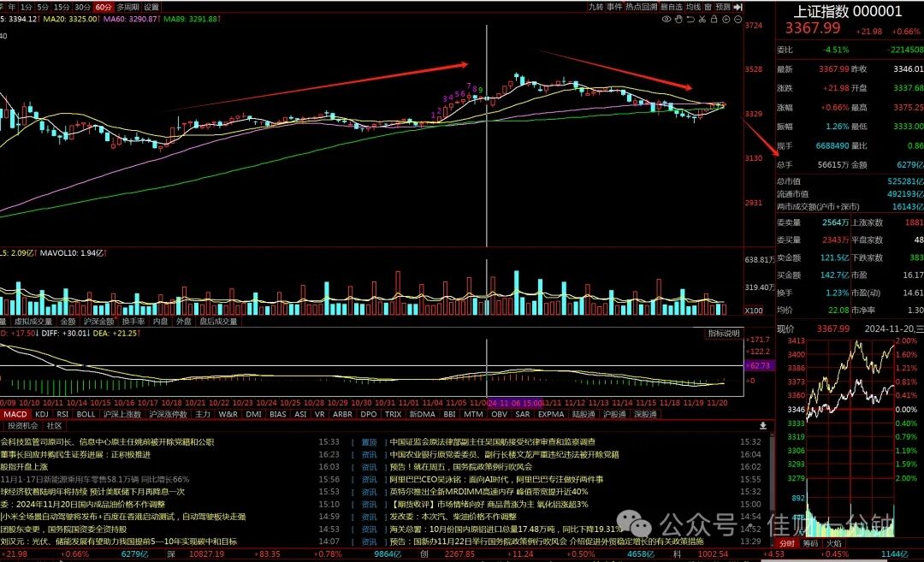Open the 多周期 multi-period view
The width and height of the screenshot is (924, 562).
point(127,7)
